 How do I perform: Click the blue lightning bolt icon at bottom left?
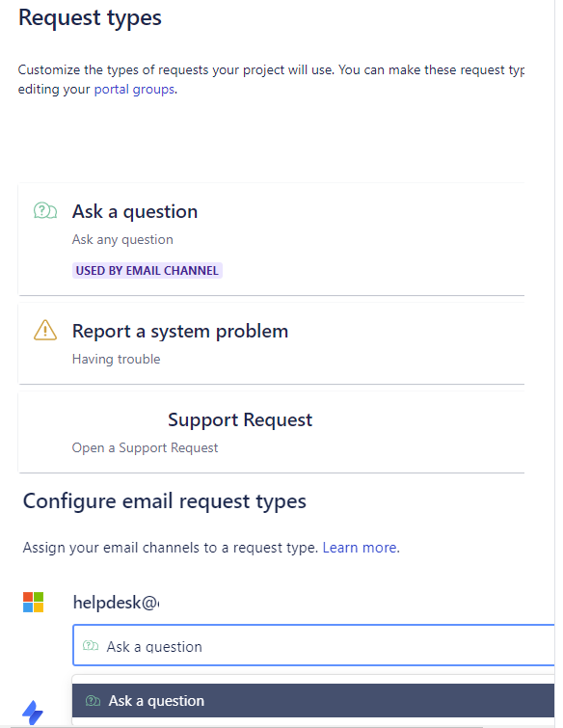[x=33, y=712]
